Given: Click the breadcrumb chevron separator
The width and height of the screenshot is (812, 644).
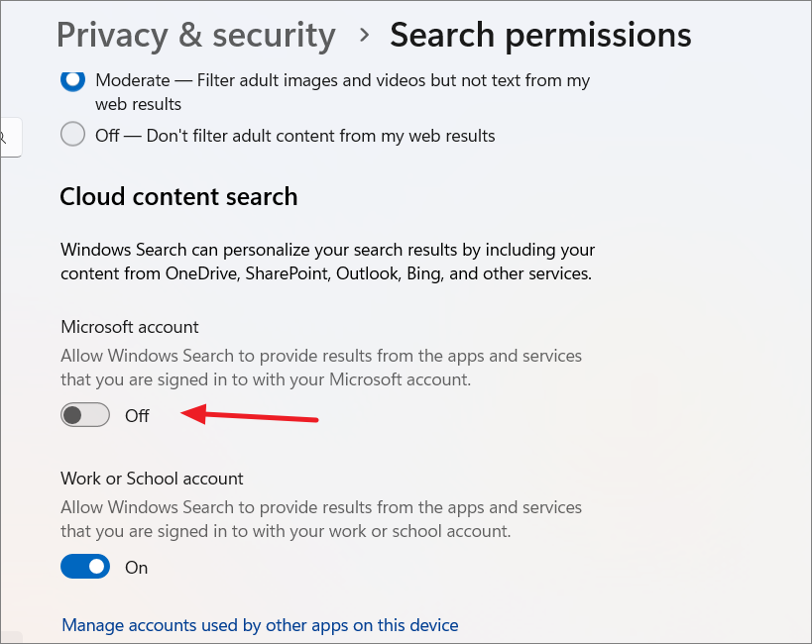Looking at the screenshot, I should (365, 36).
